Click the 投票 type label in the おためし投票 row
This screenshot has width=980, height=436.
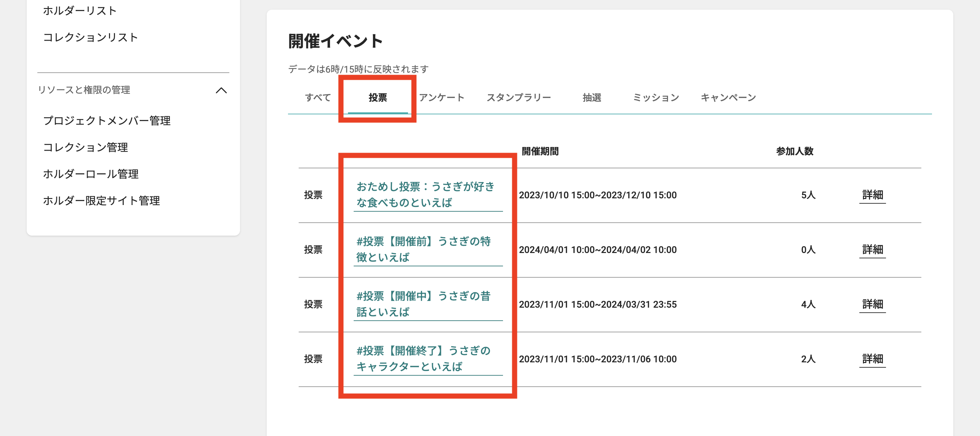[x=313, y=195]
